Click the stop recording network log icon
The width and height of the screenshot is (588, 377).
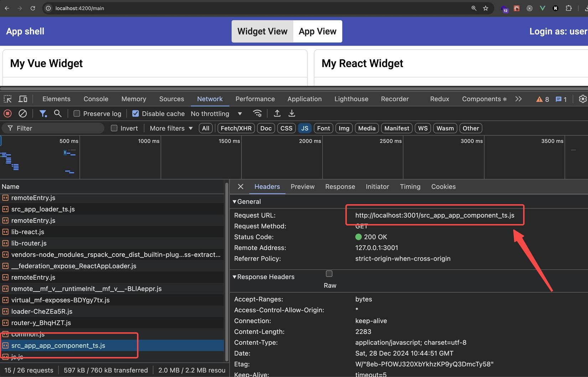coord(7,113)
